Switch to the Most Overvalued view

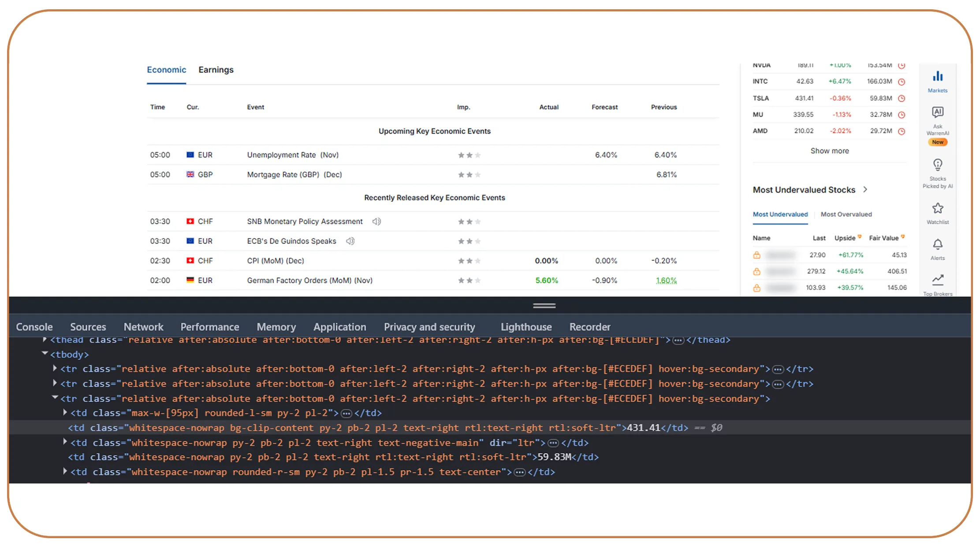(846, 214)
